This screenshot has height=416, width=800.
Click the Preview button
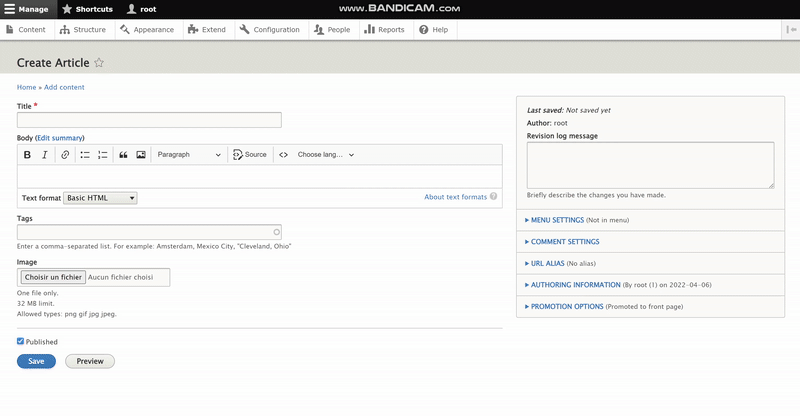pos(90,361)
